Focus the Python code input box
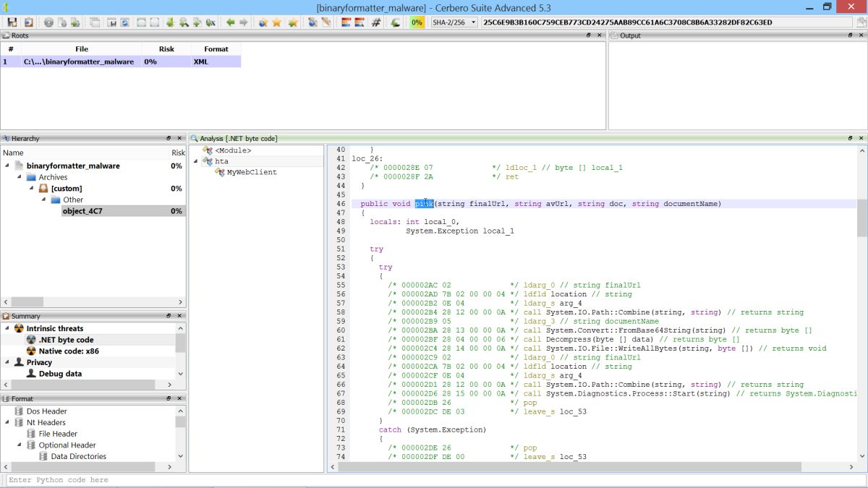 (x=434, y=480)
